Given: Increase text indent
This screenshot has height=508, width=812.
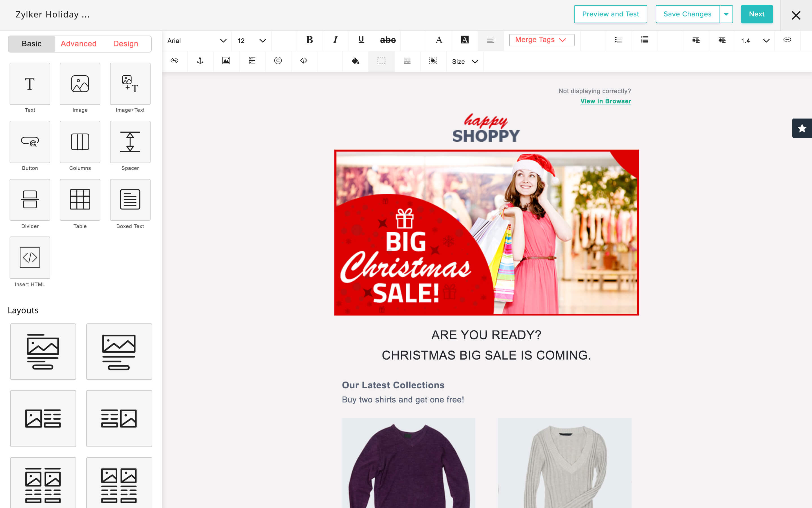Looking at the screenshot, I should [x=696, y=40].
